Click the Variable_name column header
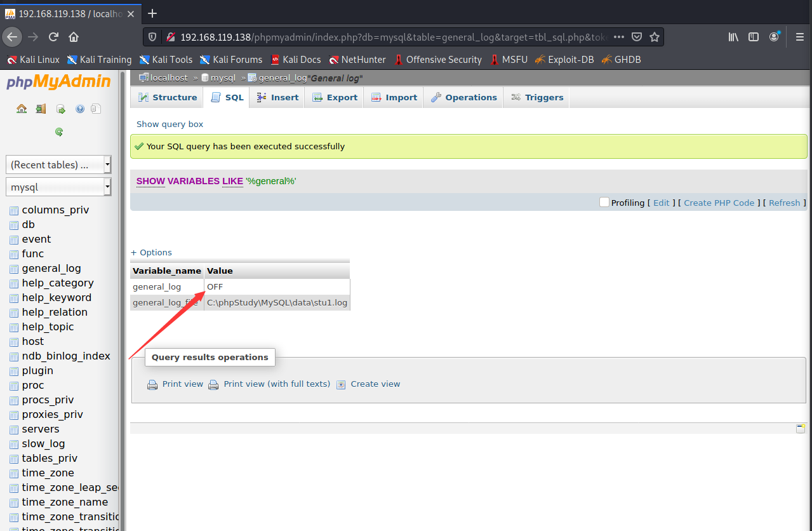The image size is (812, 531). click(x=167, y=271)
